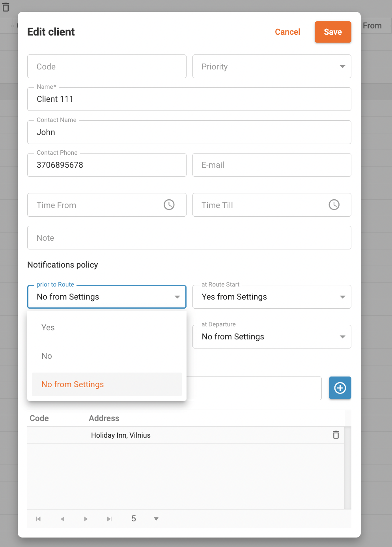The width and height of the screenshot is (392, 547).
Task: Expand the at Route Start dropdown
Action: click(272, 297)
